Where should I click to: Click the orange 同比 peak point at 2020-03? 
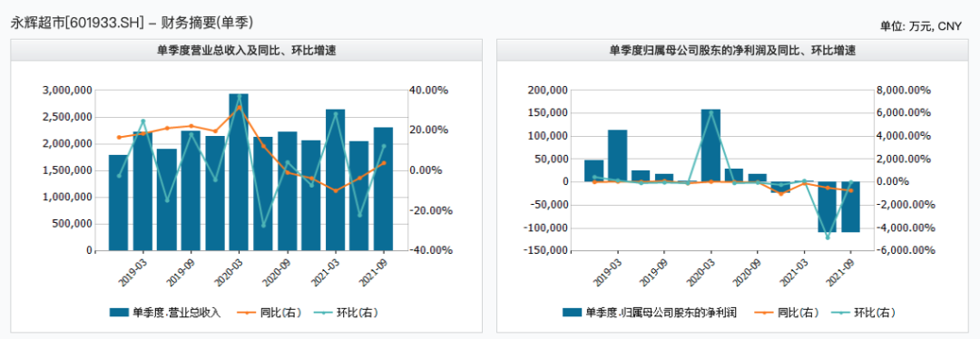[239, 107]
